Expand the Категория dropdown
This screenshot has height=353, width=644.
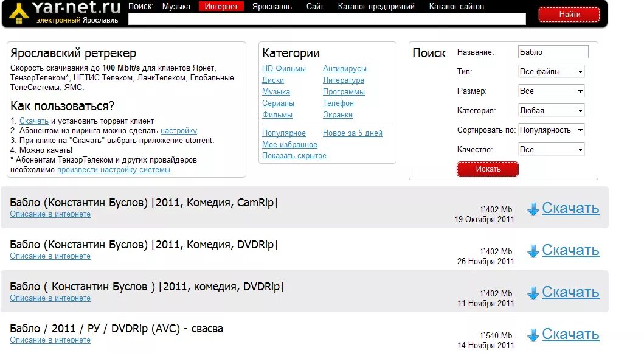tap(550, 110)
